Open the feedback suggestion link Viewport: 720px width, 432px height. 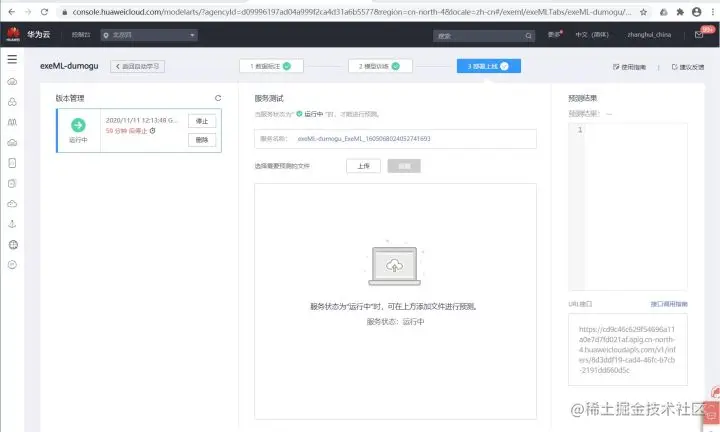(687, 67)
